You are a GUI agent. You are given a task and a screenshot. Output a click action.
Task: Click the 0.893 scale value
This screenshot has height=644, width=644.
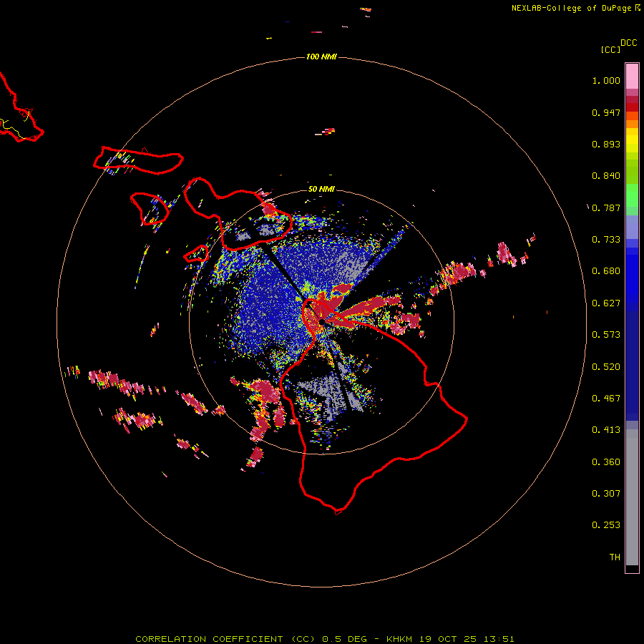click(606, 144)
